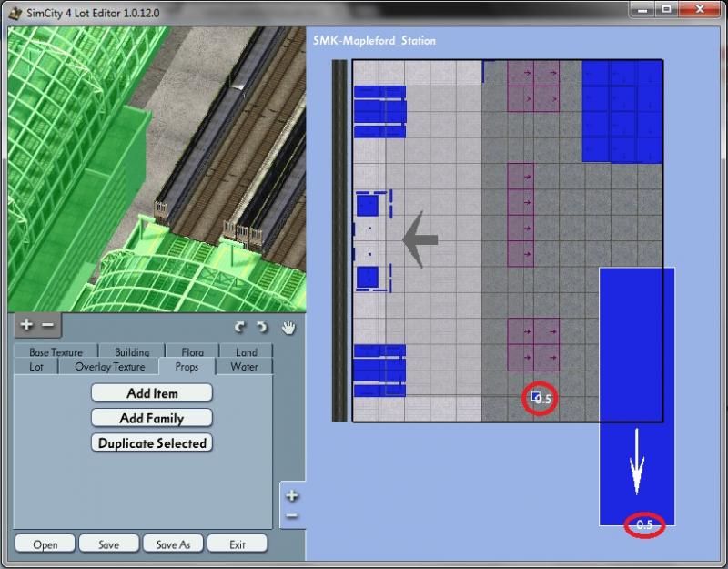Click the Add Family button

[152, 418]
